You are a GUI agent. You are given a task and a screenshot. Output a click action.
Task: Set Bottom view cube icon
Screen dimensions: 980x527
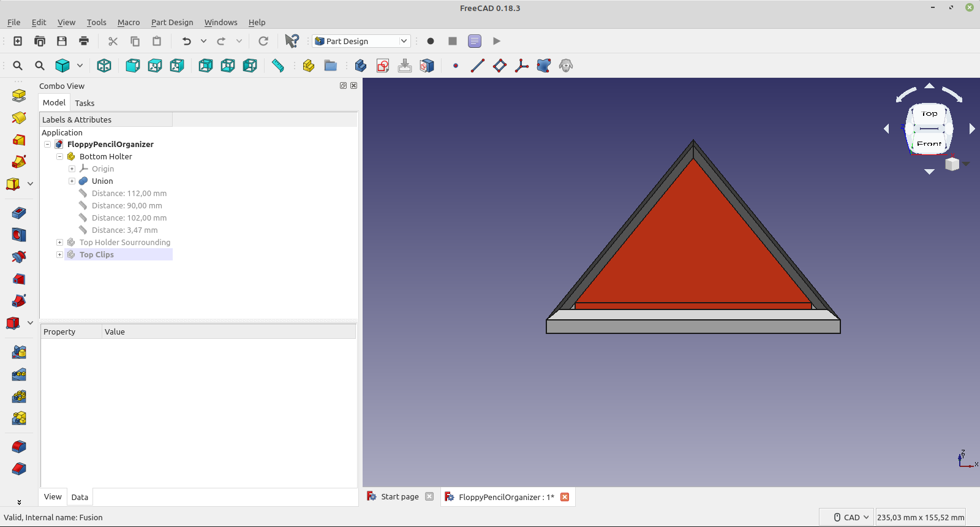coord(228,66)
